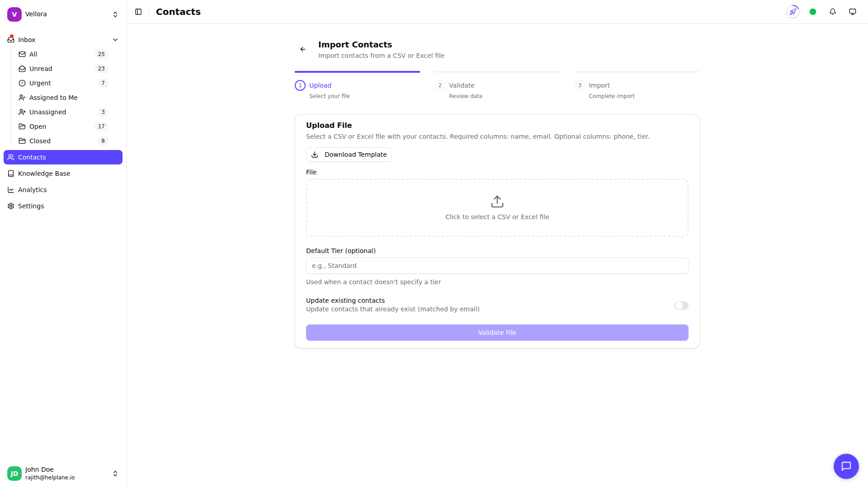The width and height of the screenshot is (868, 488).
Task: Show conversations Assigned to Me
Action: click(63, 98)
